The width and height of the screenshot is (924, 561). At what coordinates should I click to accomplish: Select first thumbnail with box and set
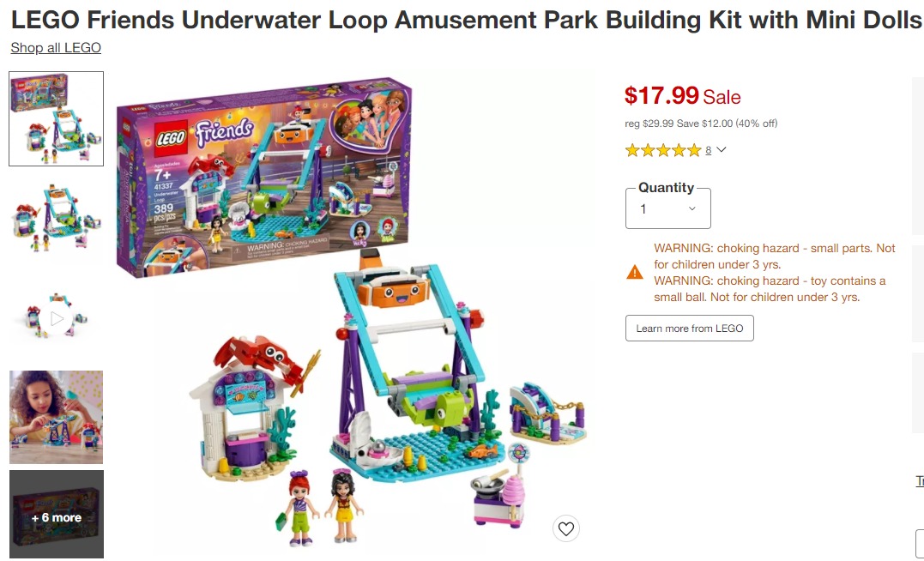point(57,119)
